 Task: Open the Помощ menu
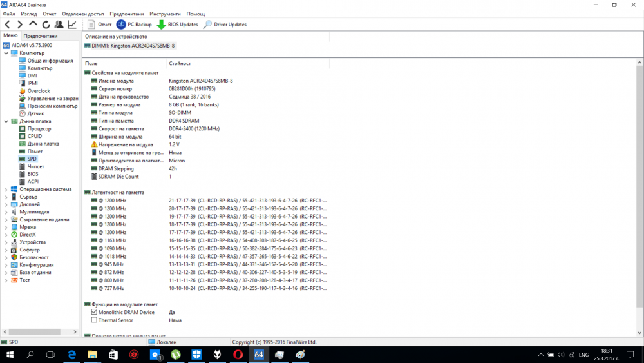196,14
